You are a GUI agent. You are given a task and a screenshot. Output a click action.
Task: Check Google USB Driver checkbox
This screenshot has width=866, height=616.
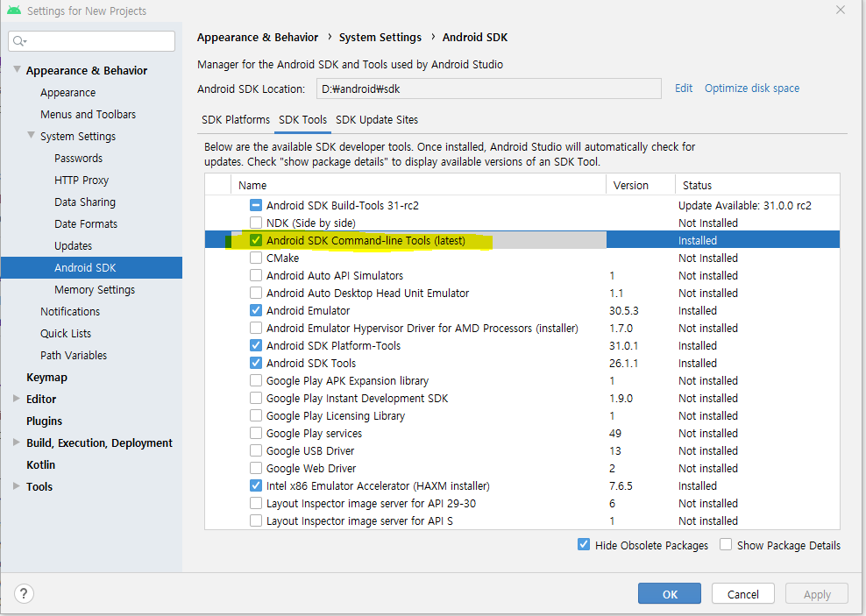click(256, 450)
